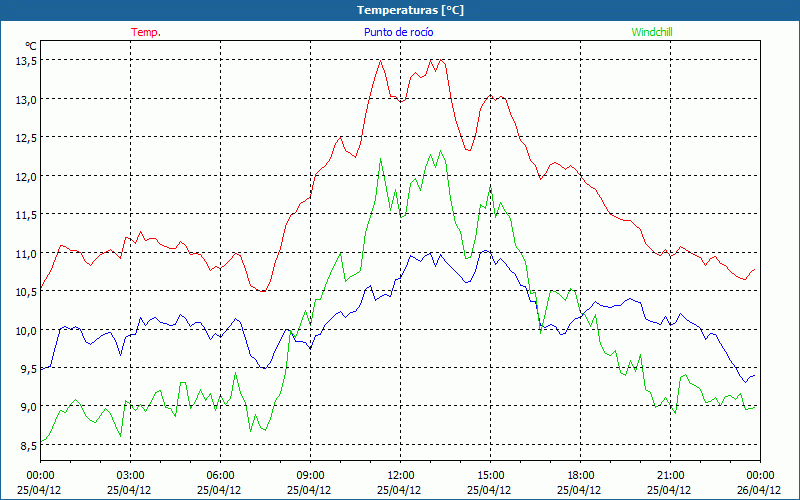
Task: Click the 26/04/12 date label
Action: [x=759, y=490]
